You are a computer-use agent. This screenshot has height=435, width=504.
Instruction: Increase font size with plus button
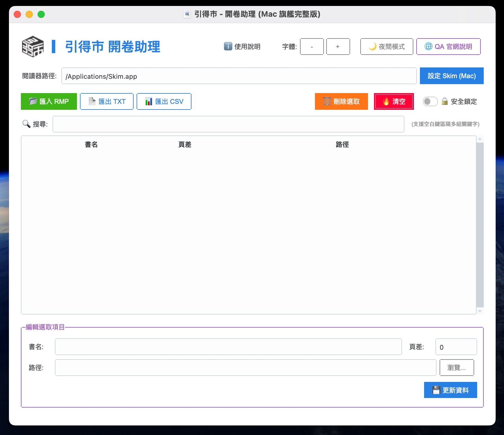point(338,47)
